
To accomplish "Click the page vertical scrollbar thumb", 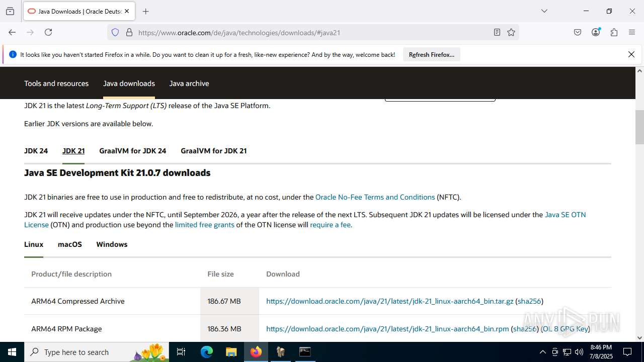I will click(639, 127).
